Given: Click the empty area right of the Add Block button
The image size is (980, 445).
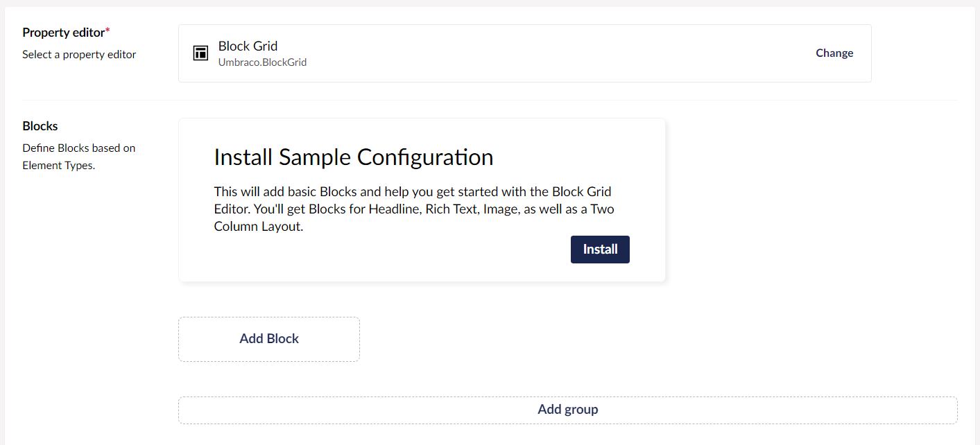Looking at the screenshot, I should coord(658,339).
